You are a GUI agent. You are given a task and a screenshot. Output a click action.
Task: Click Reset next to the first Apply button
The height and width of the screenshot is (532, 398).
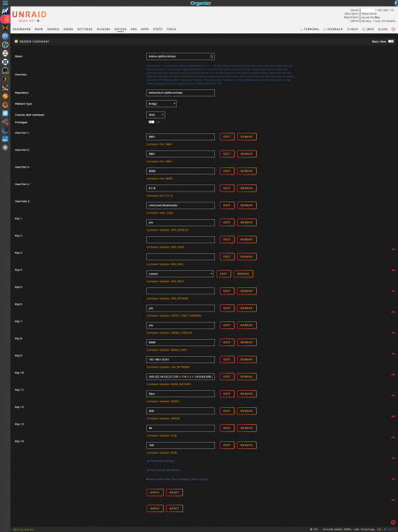175,492
